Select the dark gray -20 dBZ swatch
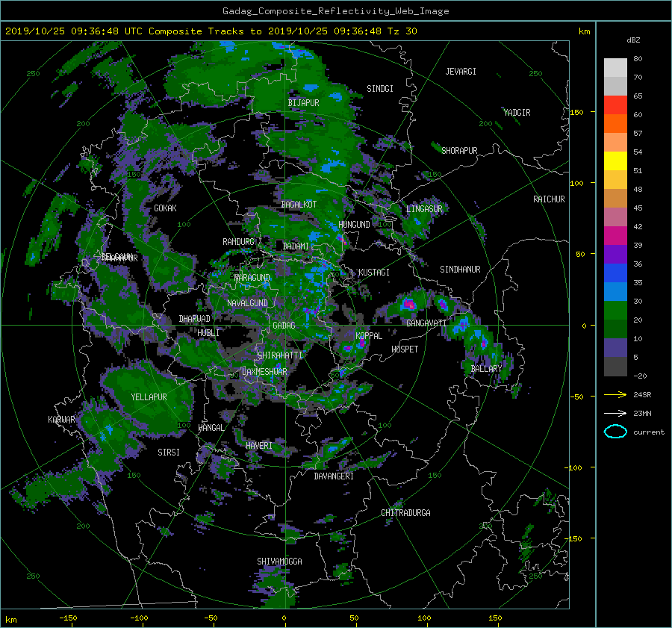Viewport: 672px width, 628px height. pyautogui.click(x=615, y=367)
